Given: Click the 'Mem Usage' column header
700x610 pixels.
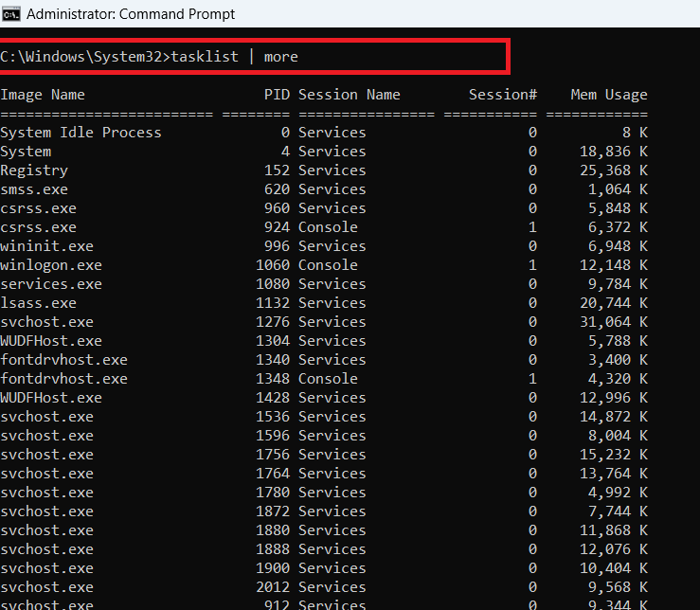Looking at the screenshot, I should pyautogui.click(x=609, y=95).
